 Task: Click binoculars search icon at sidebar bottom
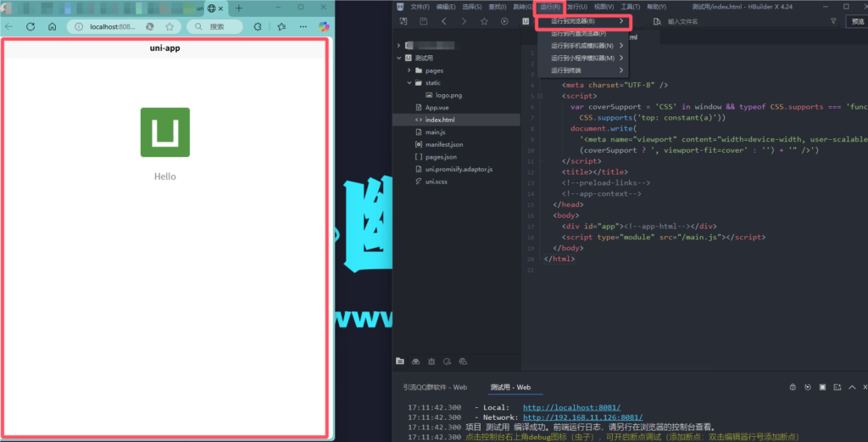(x=415, y=361)
